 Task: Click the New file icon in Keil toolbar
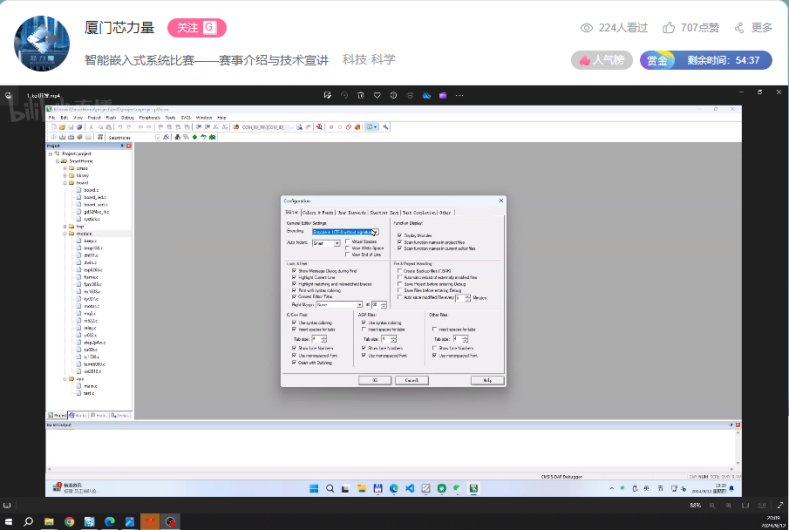54,127
